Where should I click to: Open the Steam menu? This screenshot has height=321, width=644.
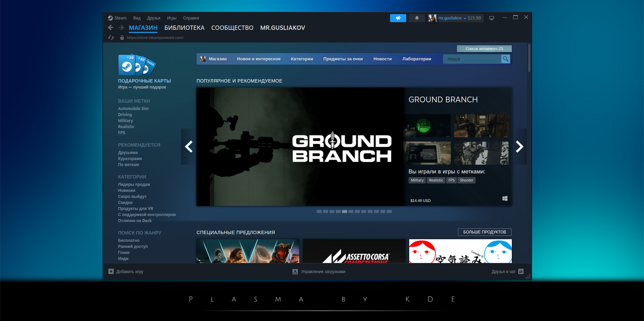pos(120,18)
